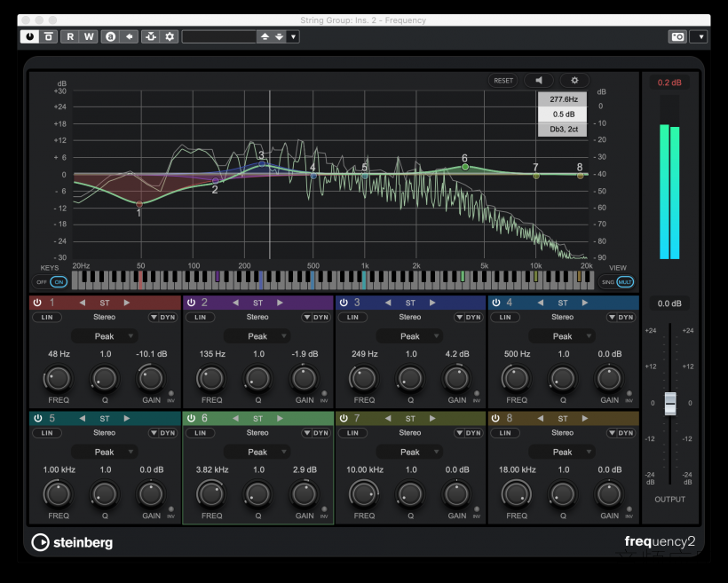Toggle band 2 power on/off
728x583 pixels.
click(191, 303)
